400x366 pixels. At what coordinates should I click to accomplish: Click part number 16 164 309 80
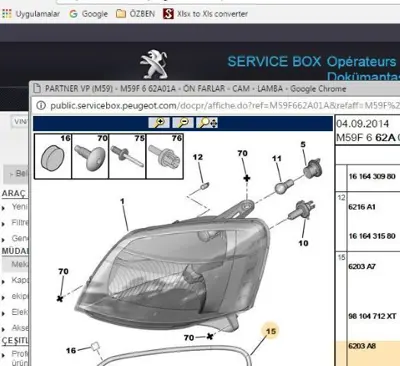coord(372,176)
